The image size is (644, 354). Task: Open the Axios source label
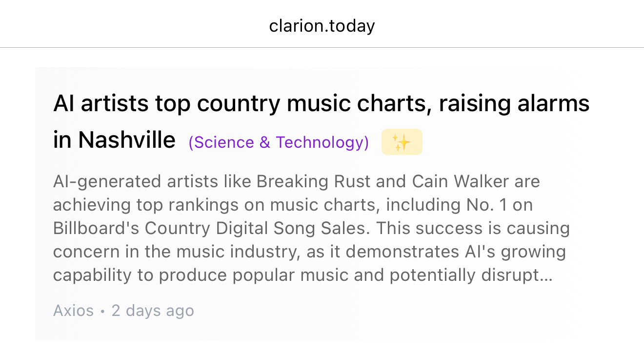coord(73,311)
